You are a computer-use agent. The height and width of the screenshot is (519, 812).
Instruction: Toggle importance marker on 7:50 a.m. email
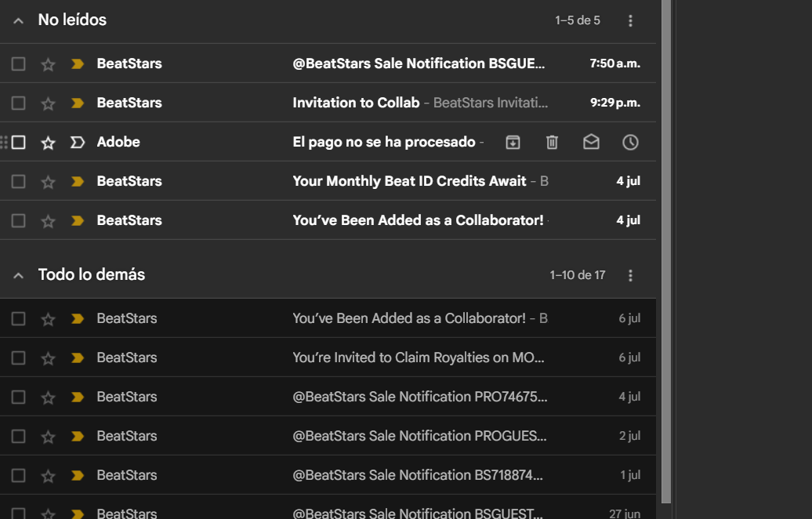(x=77, y=64)
